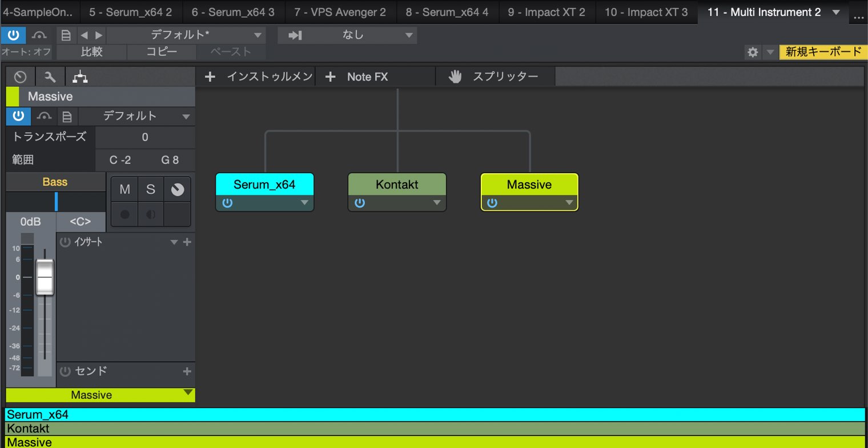The width and height of the screenshot is (868, 448).
Task: Open Kontakt node dropdown arrow
Action: pos(437,203)
